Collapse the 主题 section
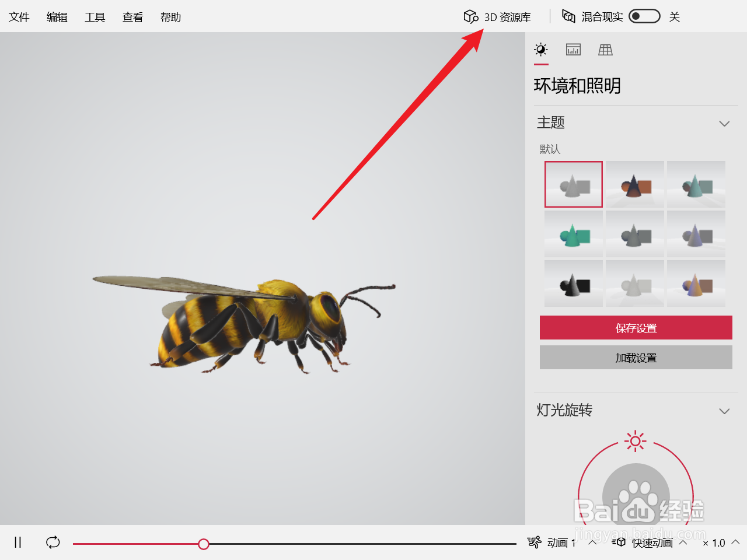 [x=725, y=123]
